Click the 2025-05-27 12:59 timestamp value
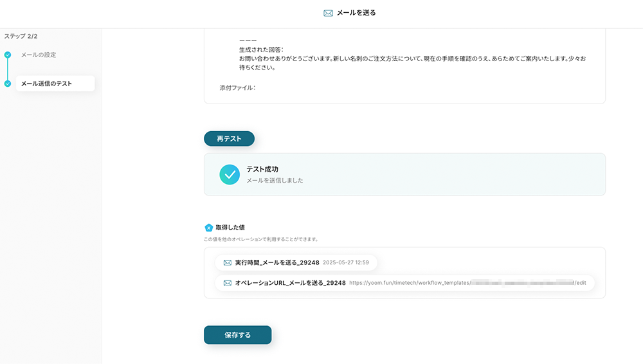Viewport: 643px width, 364px height. [346, 263]
